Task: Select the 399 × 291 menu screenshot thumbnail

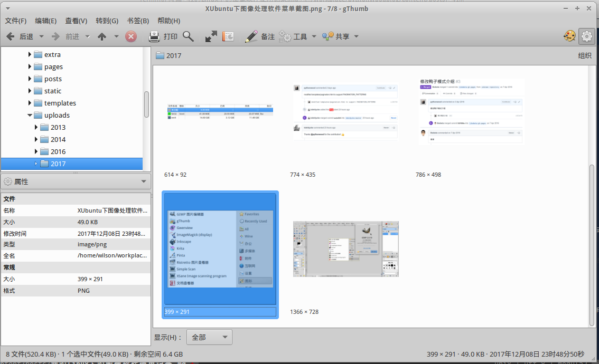Action: click(220, 249)
